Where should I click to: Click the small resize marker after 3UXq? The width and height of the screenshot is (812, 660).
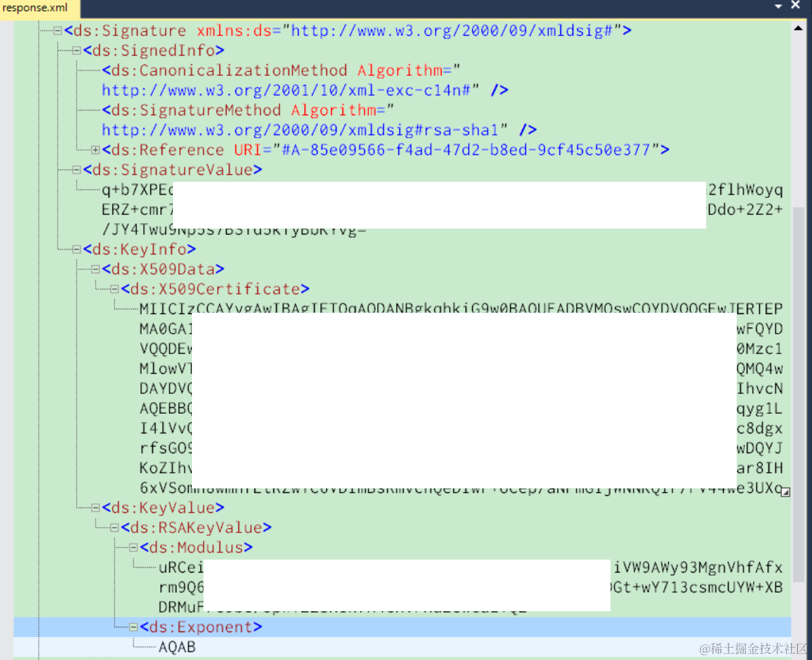786,492
